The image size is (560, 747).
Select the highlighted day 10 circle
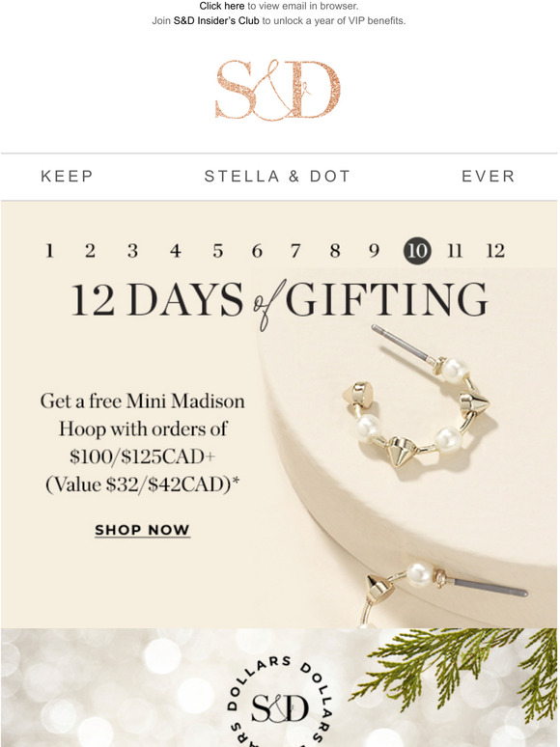tap(417, 251)
